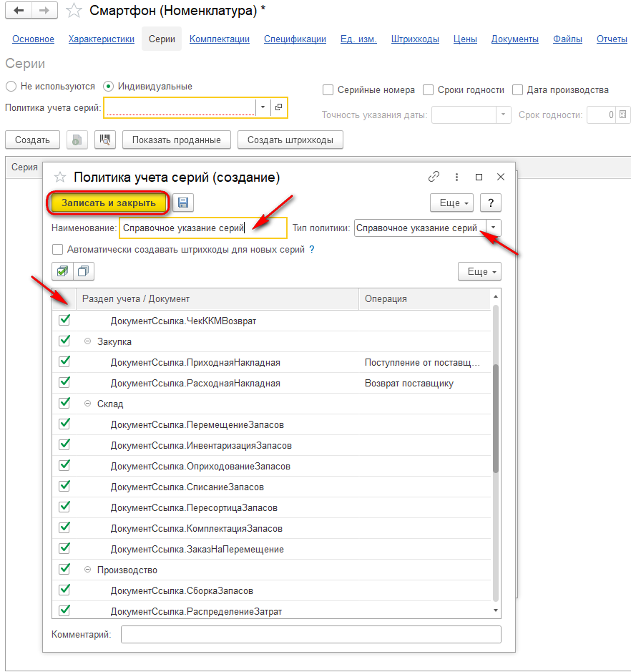This screenshot has width=631, height=672.
Task: Click the Создать штрихкоды button
Action: 290,140
